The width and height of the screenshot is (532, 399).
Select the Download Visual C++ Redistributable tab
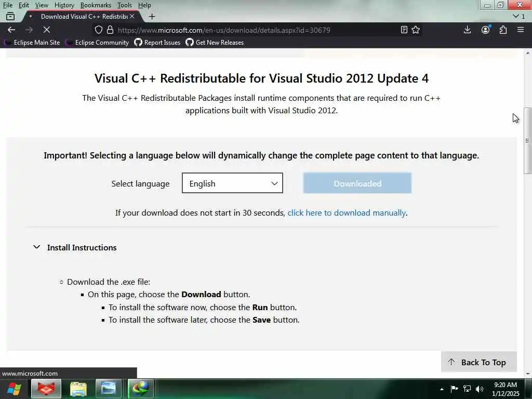(82, 16)
